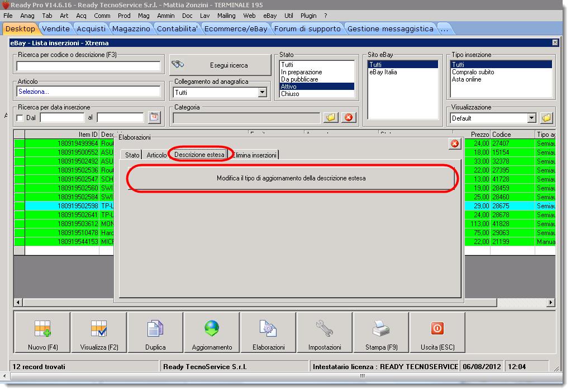The width and height of the screenshot is (571, 392).
Task: Run the Aggiornamento globe button
Action: 212,332
